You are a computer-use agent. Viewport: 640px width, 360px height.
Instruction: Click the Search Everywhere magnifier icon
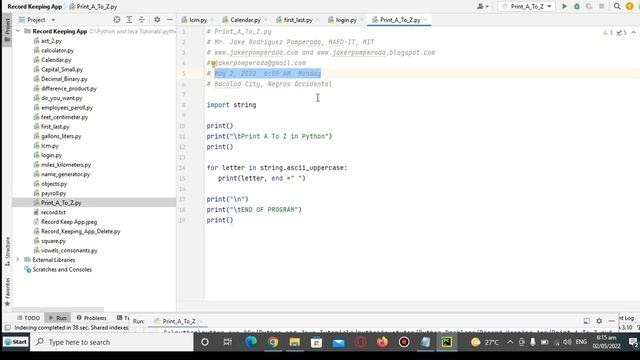(x=617, y=7)
